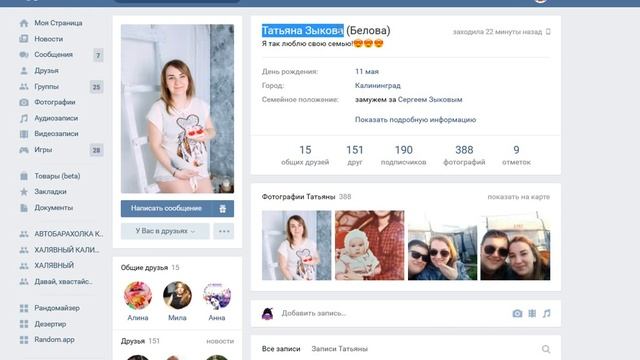
Task: Open Новости in left menu
Action: click(x=49, y=39)
